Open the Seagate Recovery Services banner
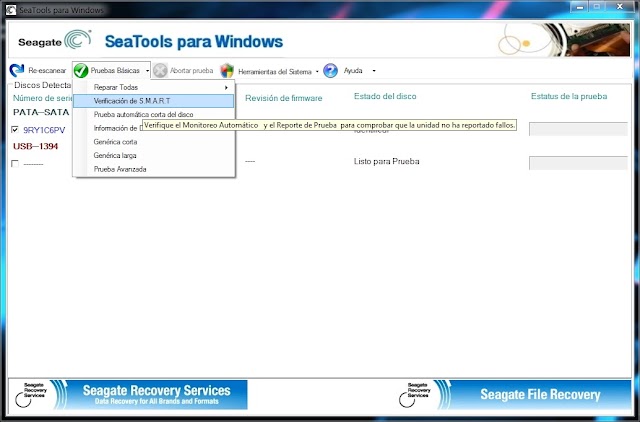Screen dimensions: 640x422 [128, 394]
